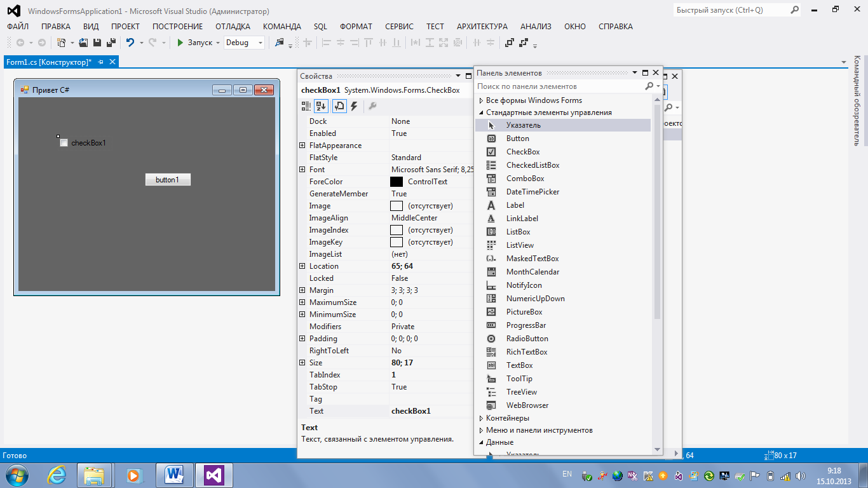The width and height of the screenshot is (868, 488).
Task: Click the Image property empty swatch
Action: (x=397, y=206)
